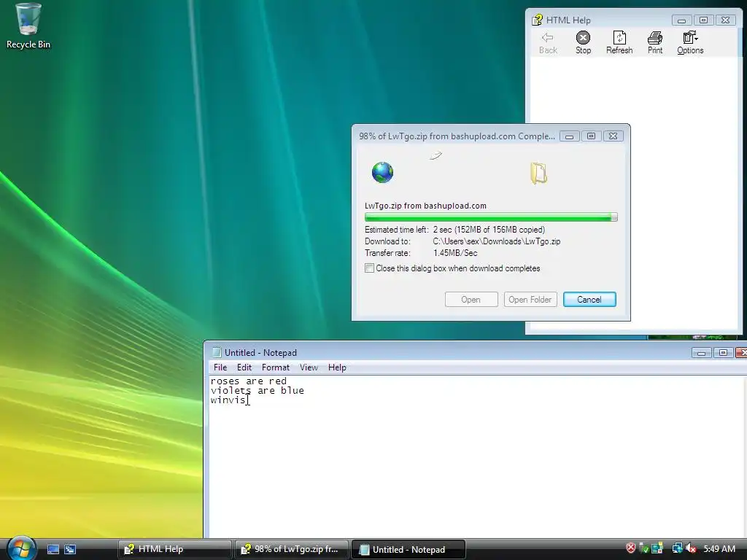Click the word 'winvis' in Notepad
Viewport: 747px width, 560px height.
click(x=228, y=400)
